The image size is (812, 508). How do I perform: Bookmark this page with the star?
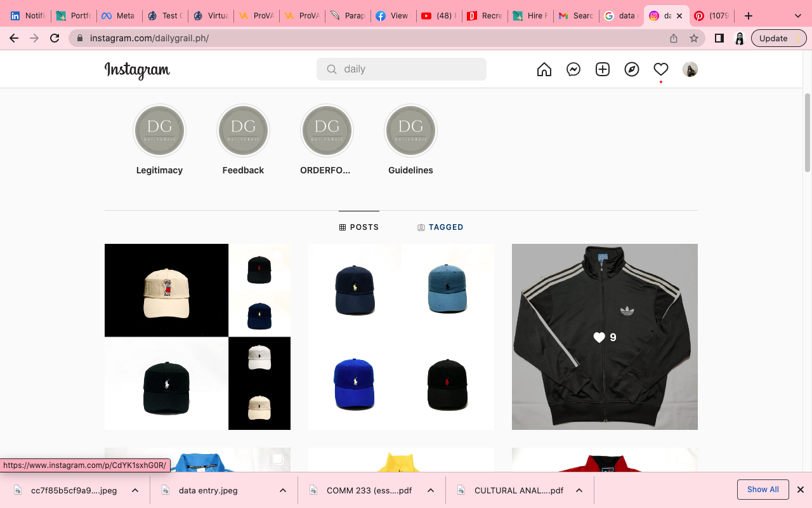click(x=694, y=38)
